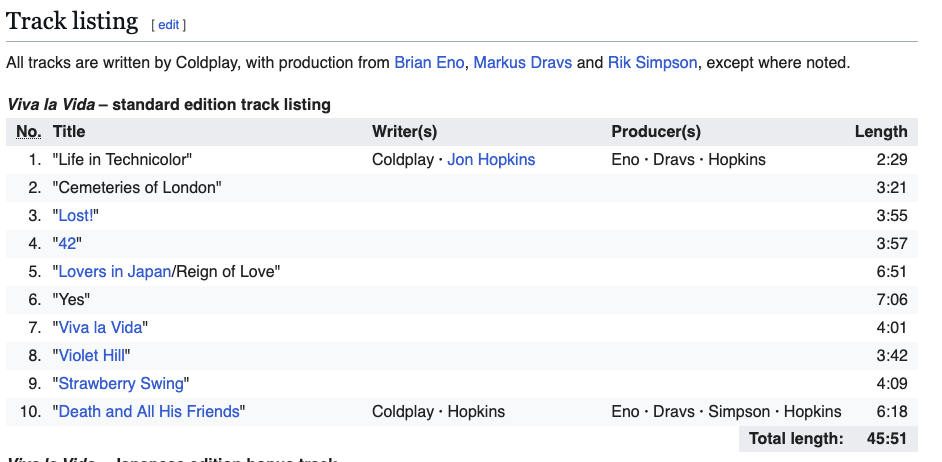Open the Violet Hill link
The image size is (942, 462).
(91, 356)
